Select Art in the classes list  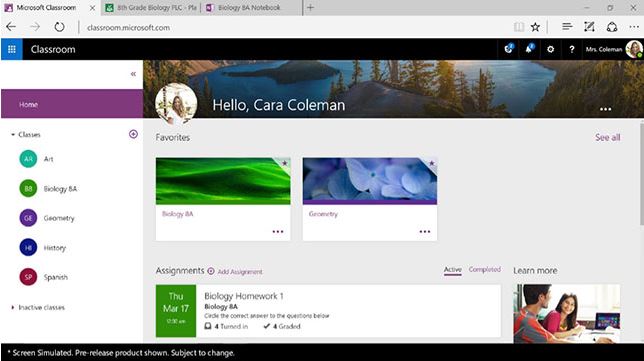coord(48,159)
